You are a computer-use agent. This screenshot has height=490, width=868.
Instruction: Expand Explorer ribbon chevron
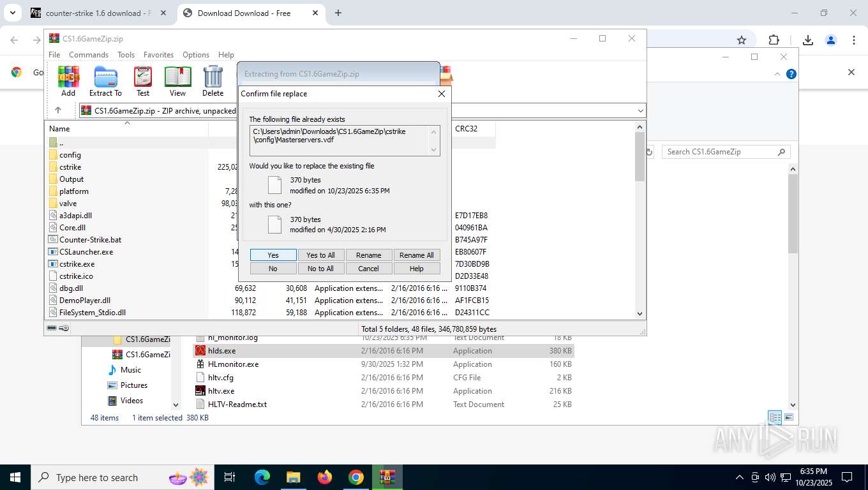(777, 74)
